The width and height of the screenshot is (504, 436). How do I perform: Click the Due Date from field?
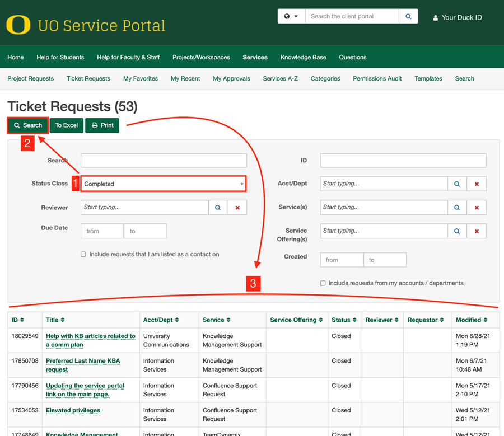[x=102, y=231]
